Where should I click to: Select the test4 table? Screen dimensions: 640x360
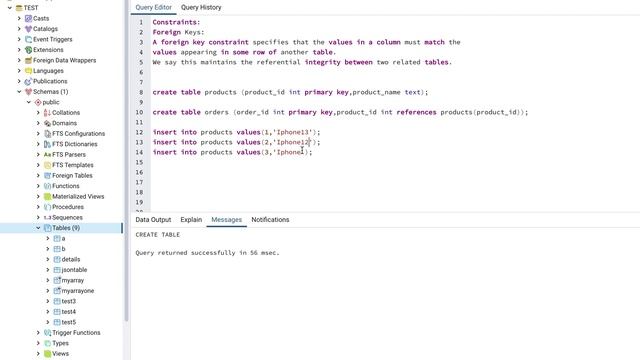(69, 312)
